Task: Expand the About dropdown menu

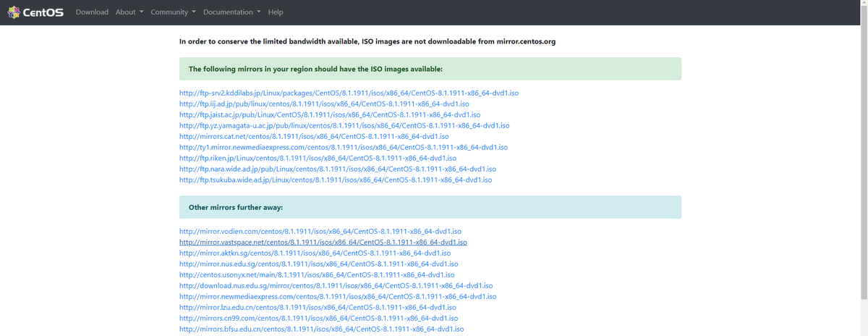Action: pyautogui.click(x=129, y=12)
